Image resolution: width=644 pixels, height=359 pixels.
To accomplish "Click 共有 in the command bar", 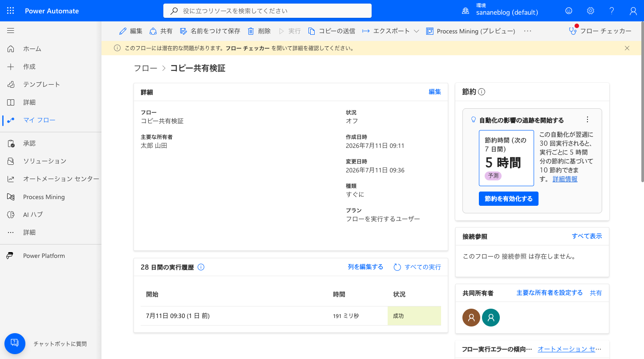I will coord(161,31).
